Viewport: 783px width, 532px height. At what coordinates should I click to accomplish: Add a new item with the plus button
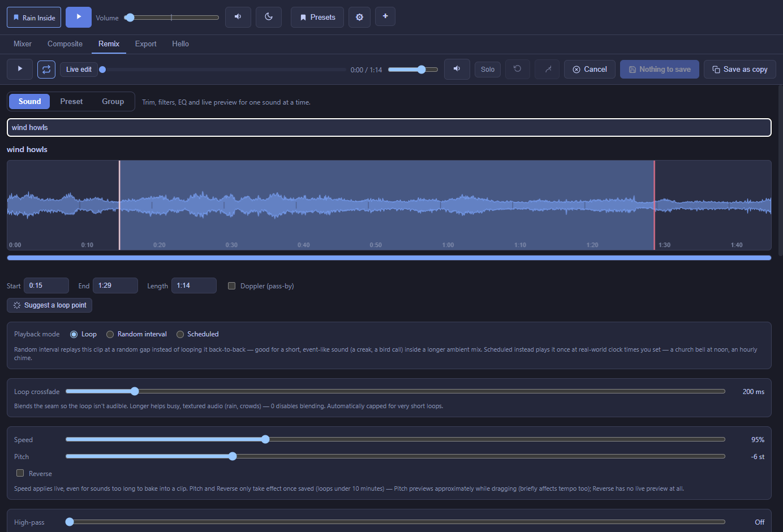(385, 16)
